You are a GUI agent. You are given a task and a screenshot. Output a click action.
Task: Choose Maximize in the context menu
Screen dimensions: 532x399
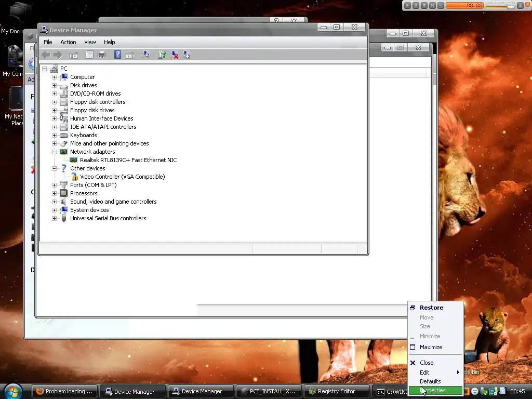tap(436, 347)
